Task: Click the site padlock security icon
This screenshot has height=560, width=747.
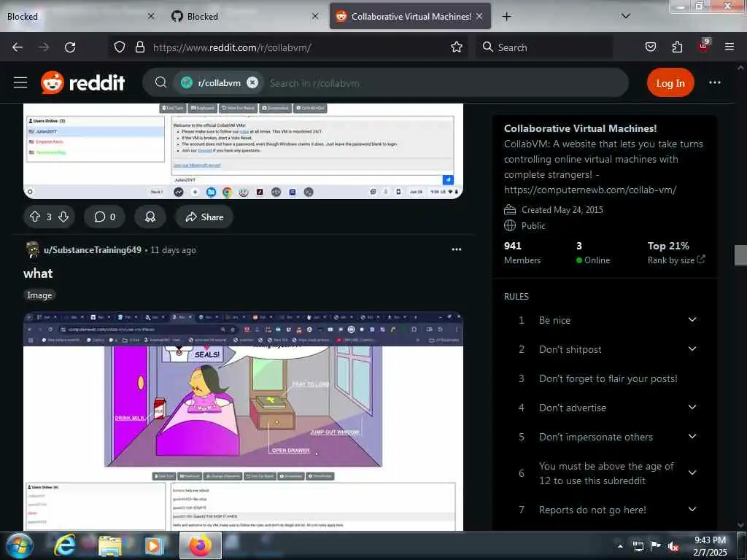Action: pyautogui.click(x=139, y=47)
